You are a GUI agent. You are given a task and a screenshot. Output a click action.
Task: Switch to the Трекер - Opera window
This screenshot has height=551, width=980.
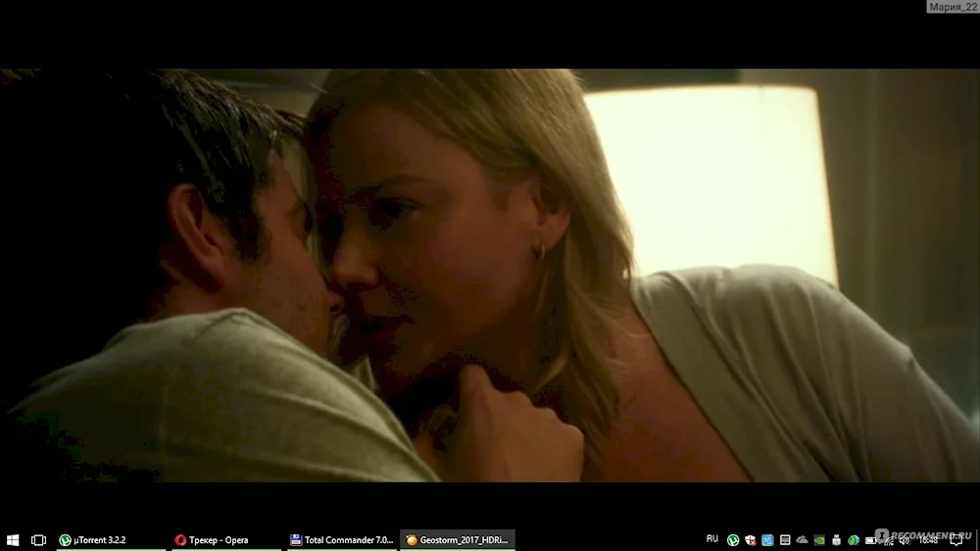pos(226,540)
